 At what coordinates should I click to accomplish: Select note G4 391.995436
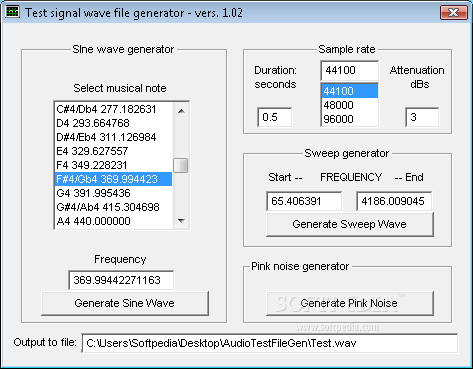coord(113,193)
